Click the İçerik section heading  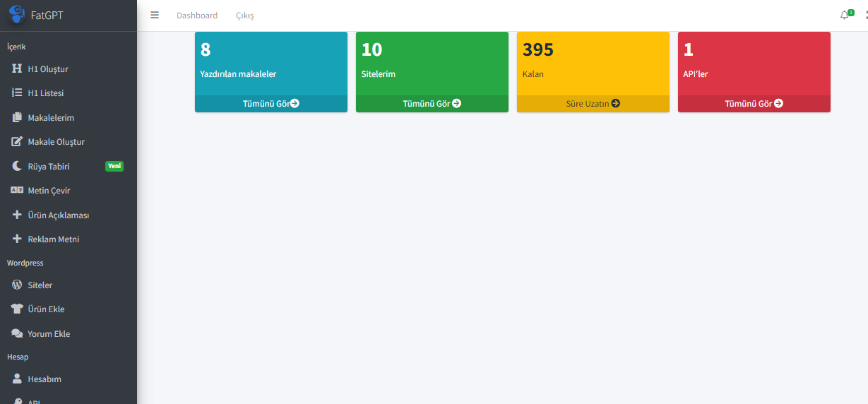click(16, 47)
